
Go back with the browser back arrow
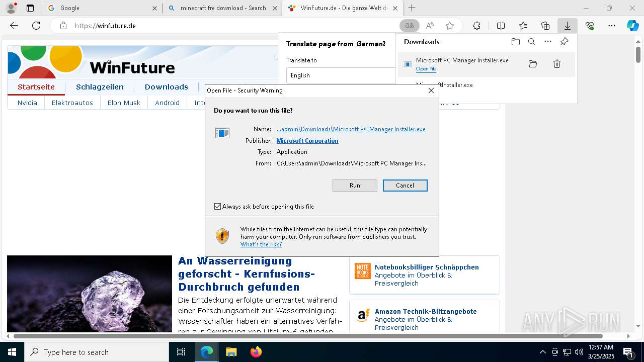[14, 26]
